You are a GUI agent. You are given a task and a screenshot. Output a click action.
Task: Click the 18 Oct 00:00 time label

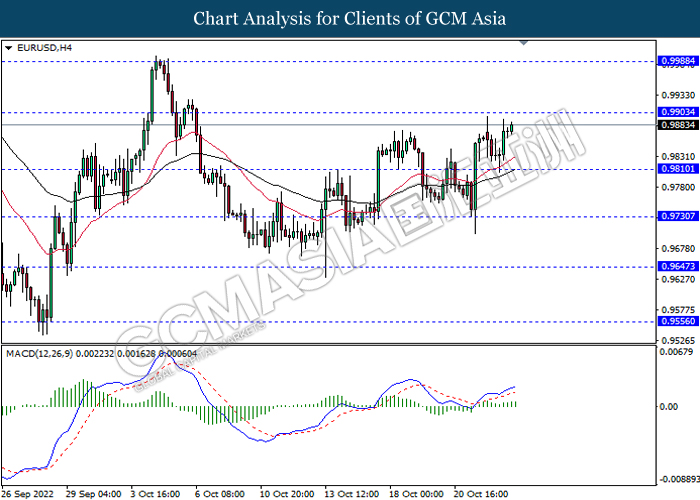point(416,494)
